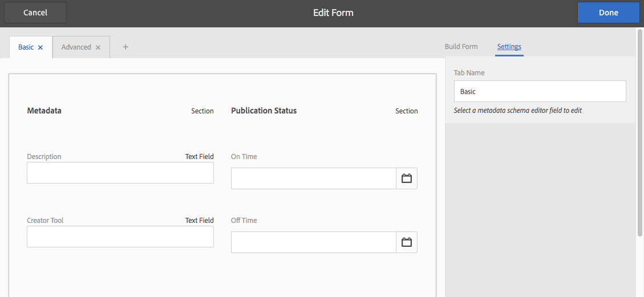Open the Build Form panel

point(461,47)
